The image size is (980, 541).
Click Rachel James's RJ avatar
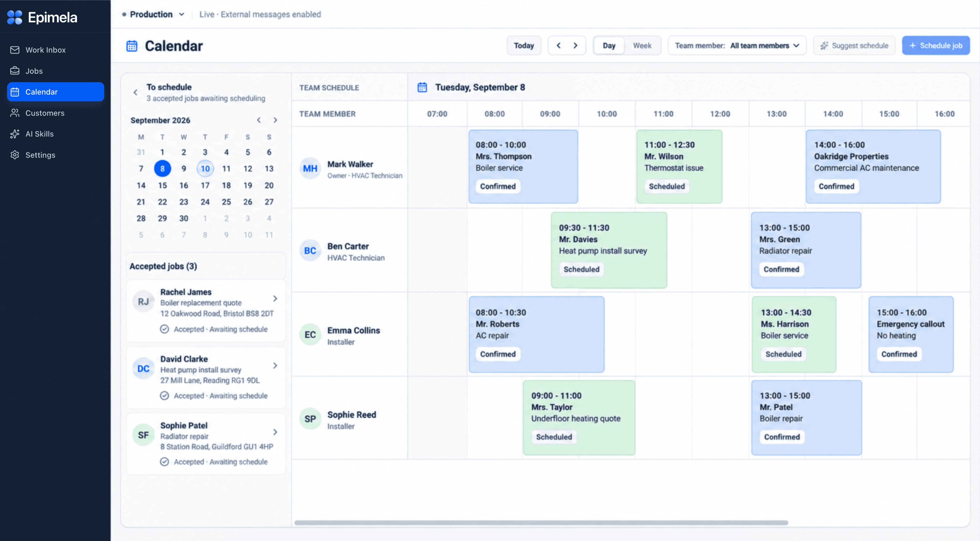point(143,302)
